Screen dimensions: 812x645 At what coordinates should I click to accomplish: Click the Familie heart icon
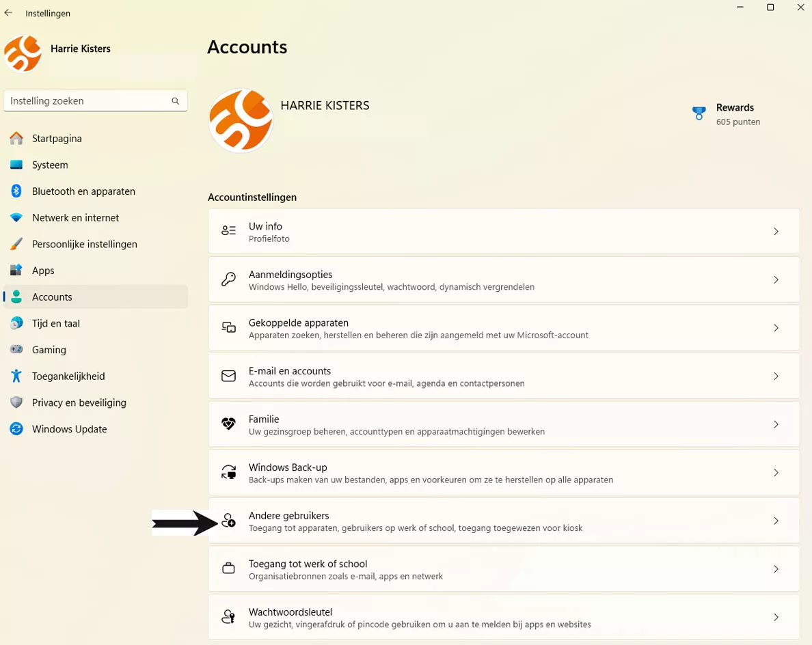(228, 424)
